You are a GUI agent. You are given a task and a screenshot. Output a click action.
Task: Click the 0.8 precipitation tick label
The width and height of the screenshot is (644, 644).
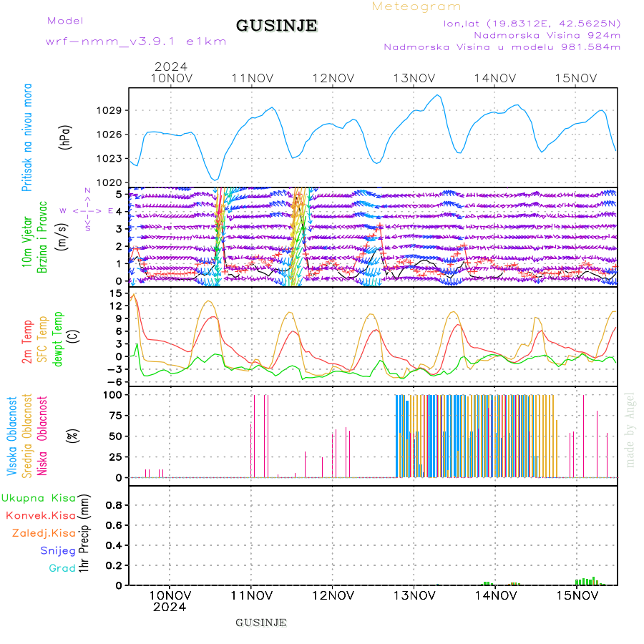point(114,505)
